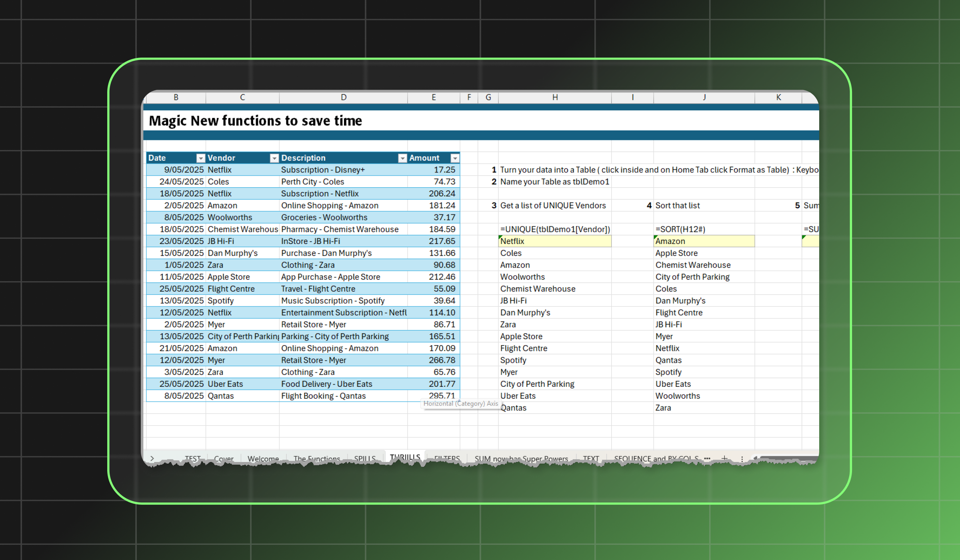The width and height of the screenshot is (960, 560).
Task: Select 'Pharmacy - Chemist Warehouse' description cell
Action: (x=343, y=229)
